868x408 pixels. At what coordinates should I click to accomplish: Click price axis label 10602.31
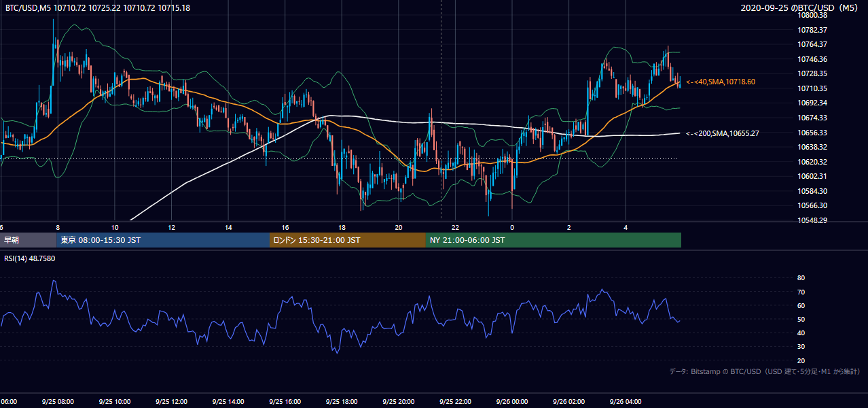pos(812,176)
